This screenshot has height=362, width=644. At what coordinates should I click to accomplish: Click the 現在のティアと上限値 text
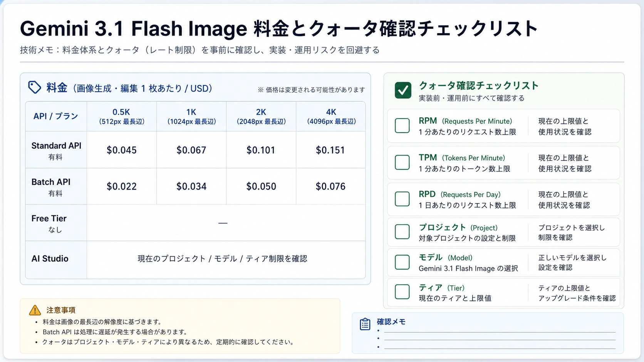point(455,298)
